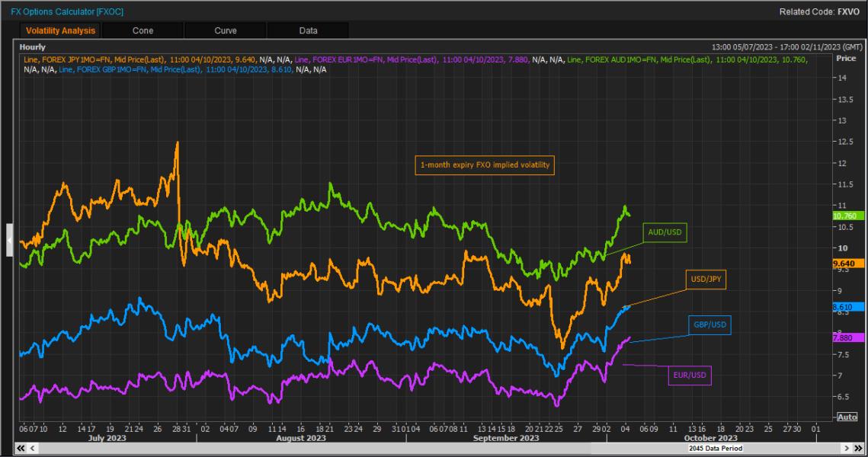Toggle Auto scaling on price axis
The width and height of the screenshot is (868, 457).
847,417
